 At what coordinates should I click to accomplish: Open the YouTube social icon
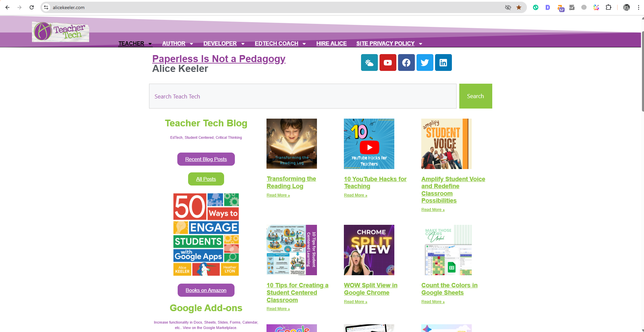[388, 63]
